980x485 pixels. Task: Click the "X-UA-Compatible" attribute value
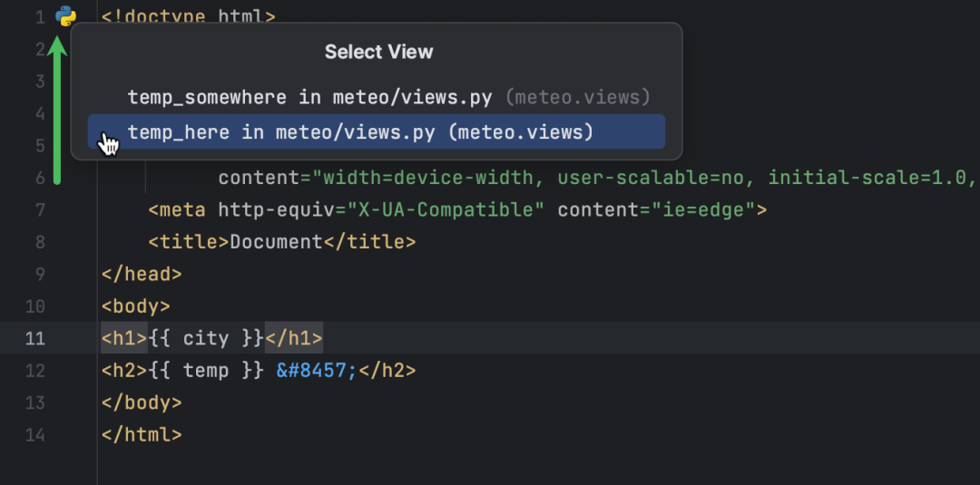tap(446, 209)
